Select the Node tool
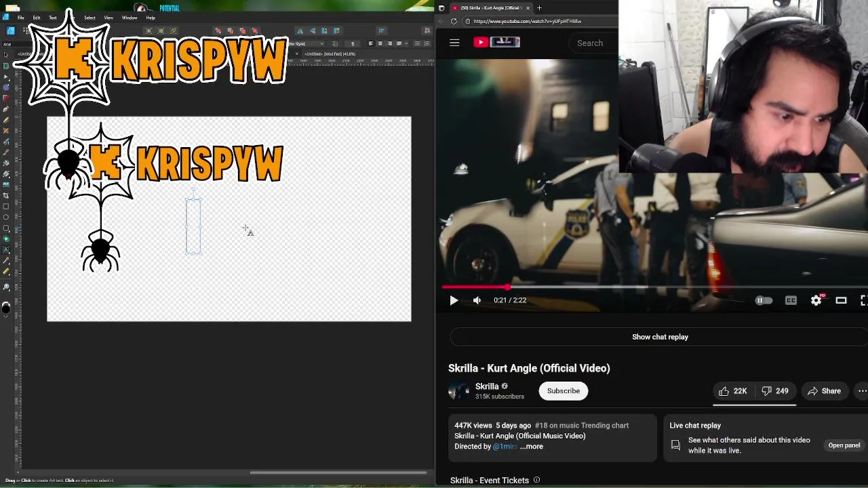Image resolution: width=868 pixels, height=488 pixels. point(6,77)
